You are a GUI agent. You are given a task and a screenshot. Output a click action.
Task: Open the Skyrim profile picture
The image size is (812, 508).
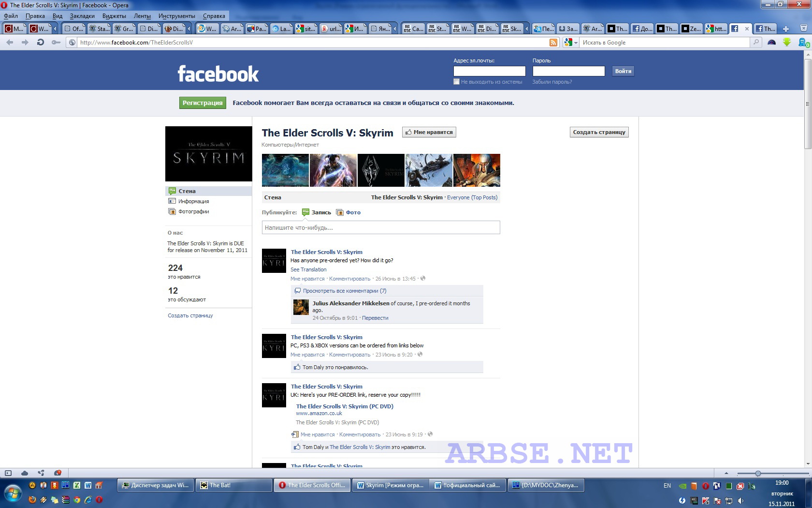click(209, 154)
